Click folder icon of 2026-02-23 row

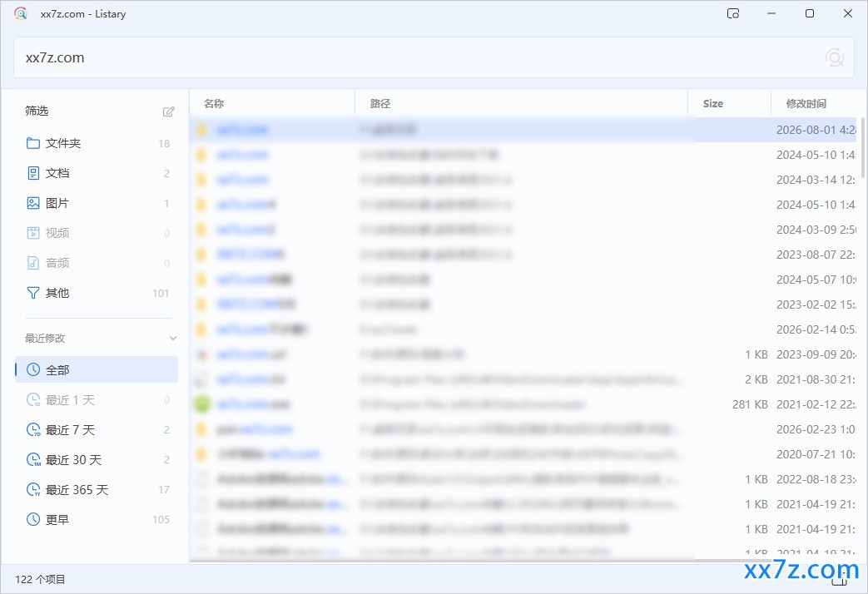[x=201, y=429]
